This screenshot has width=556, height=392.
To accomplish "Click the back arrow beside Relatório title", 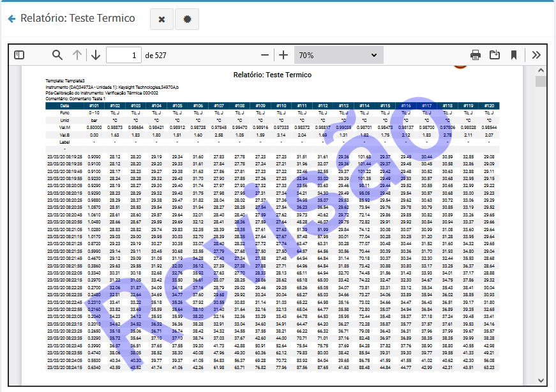I will (11, 19).
